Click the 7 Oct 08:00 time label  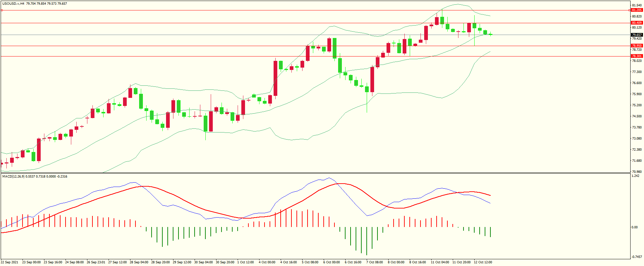[x=374, y=262]
